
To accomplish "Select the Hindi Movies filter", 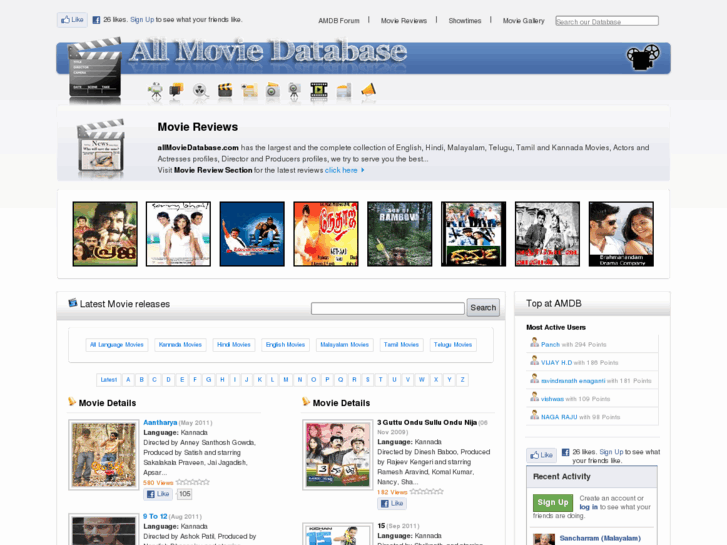I will tap(234, 345).
